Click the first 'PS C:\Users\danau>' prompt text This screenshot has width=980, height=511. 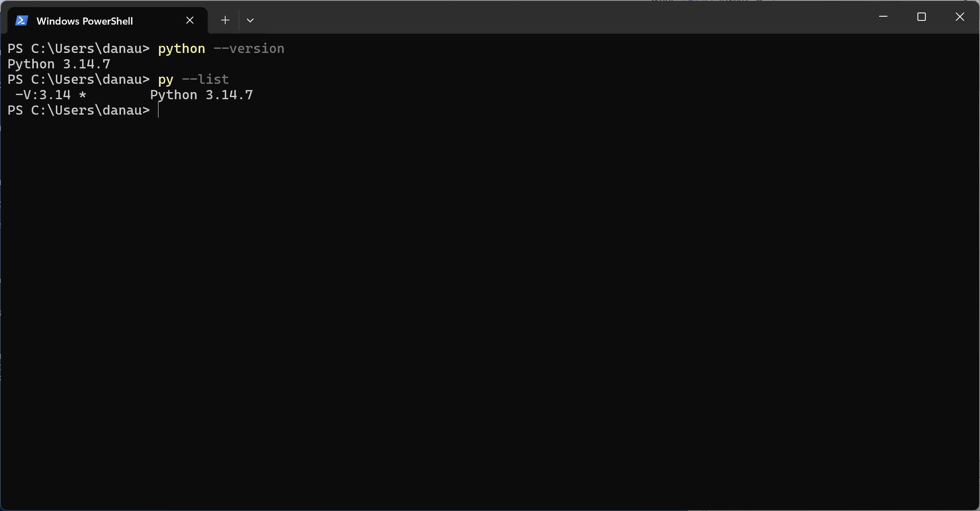point(78,49)
